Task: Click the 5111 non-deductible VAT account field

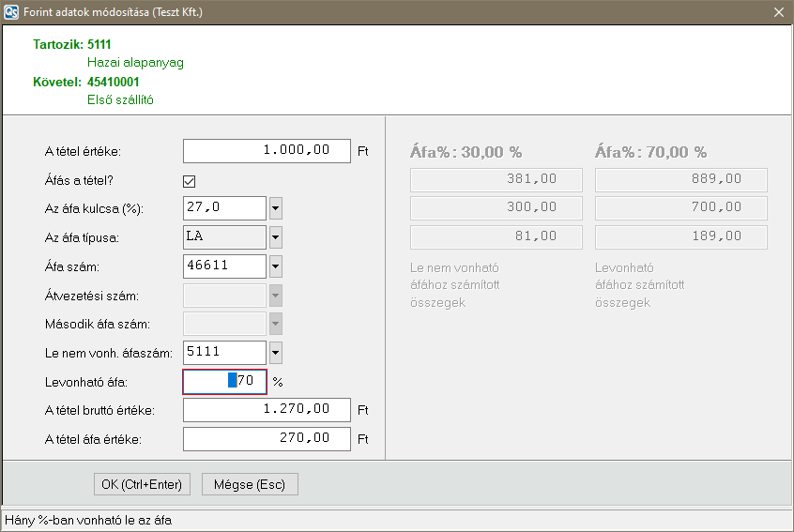Action: (x=224, y=353)
